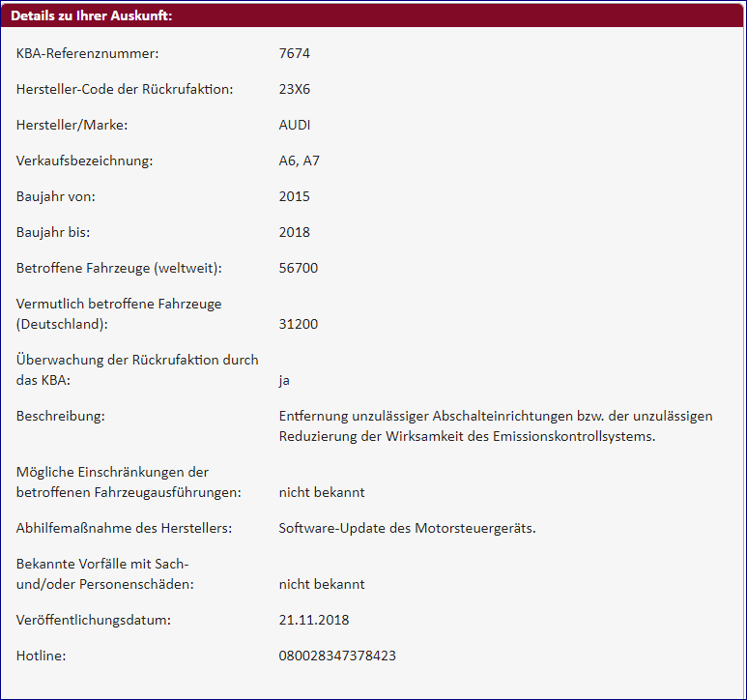747x700 pixels.
Task: Click the Germany vehicle count 31200
Action: coord(299,324)
